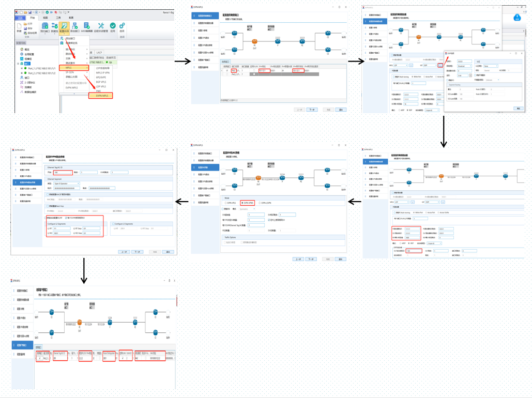Tick the Port_1 row checkbox in provider-side port wizard
The height and width of the screenshot is (398, 532).
227,71
